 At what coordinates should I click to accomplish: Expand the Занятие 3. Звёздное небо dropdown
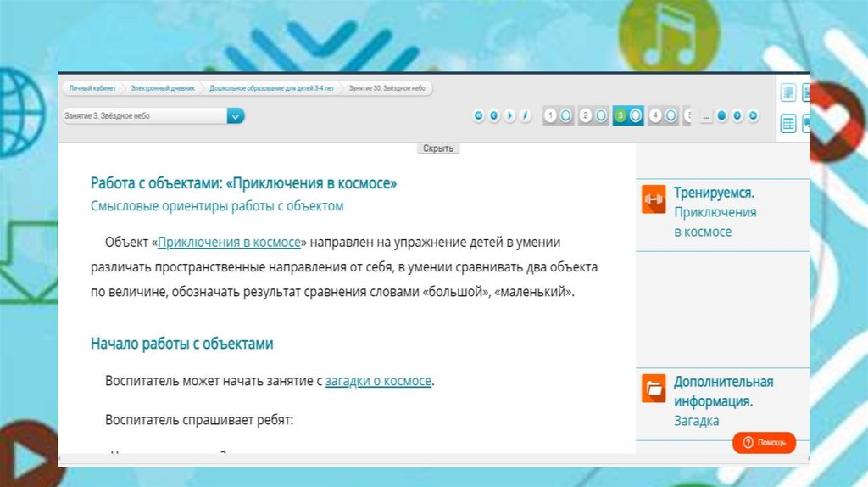click(236, 116)
